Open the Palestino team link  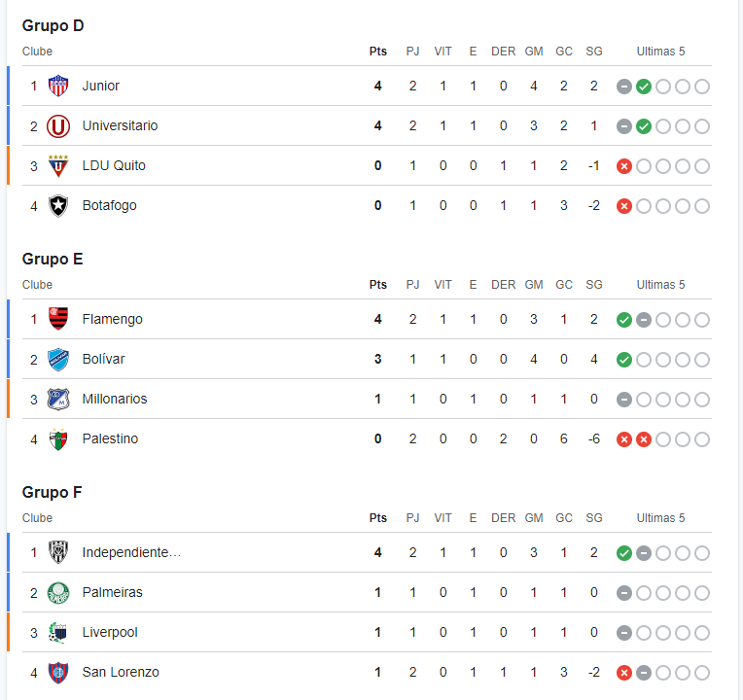pos(110,438)
